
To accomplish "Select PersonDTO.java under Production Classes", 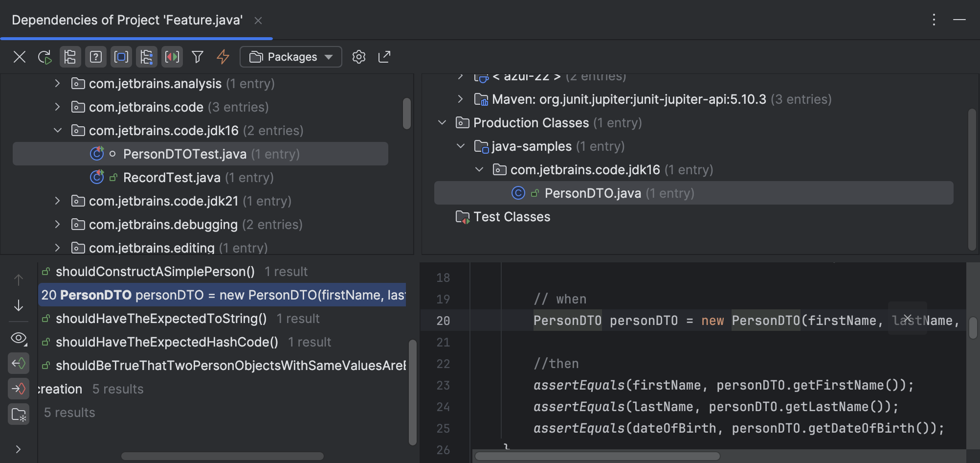I will pyautogui.click(x=593, y=193).
